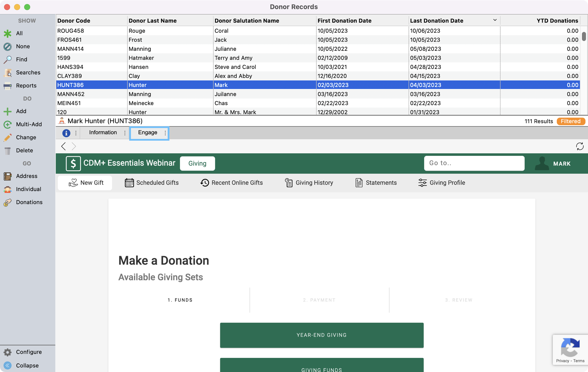The height and width of the screenshot is (372, 588).
Task: Open Engage tab options menu
Action: point(165,133)
